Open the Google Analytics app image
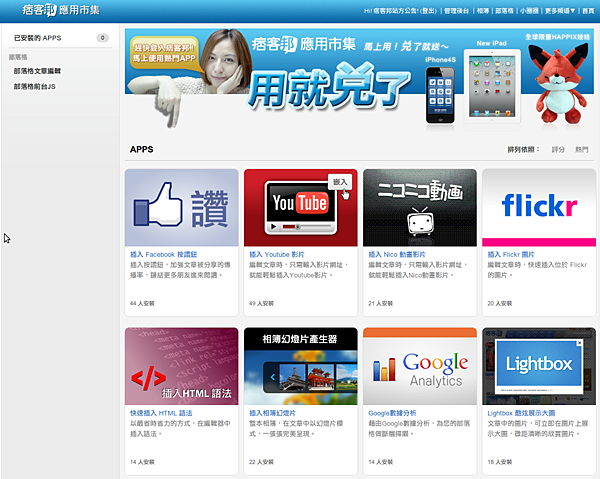The image size is (600, 479). coord(420,366)
